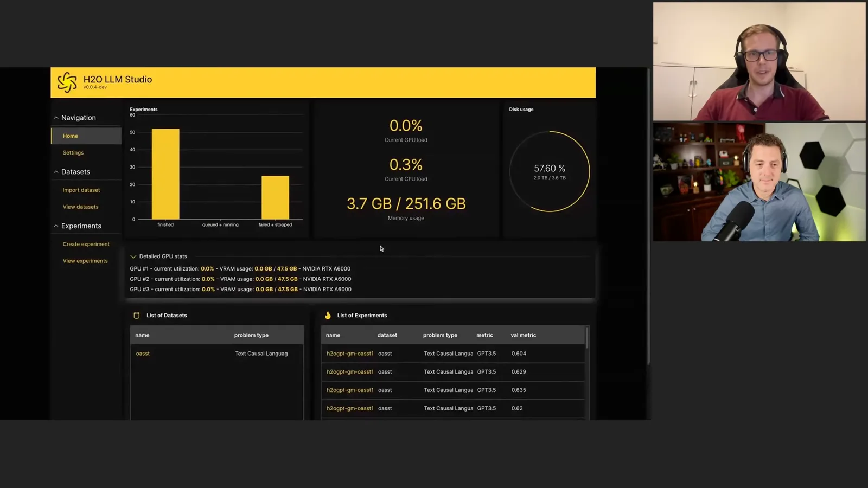Click the top webcam video thumbnail

[x=759, y=61]
